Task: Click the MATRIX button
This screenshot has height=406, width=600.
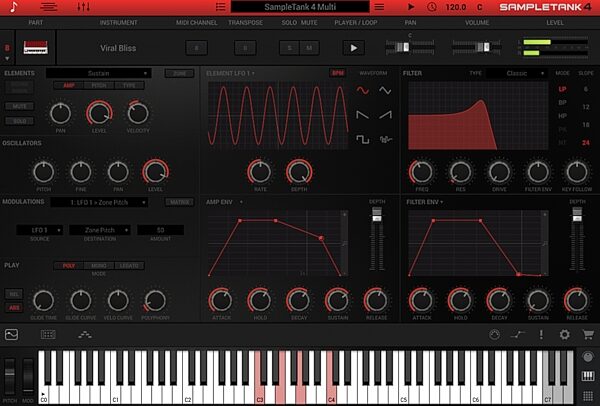Action: (179, 202)
